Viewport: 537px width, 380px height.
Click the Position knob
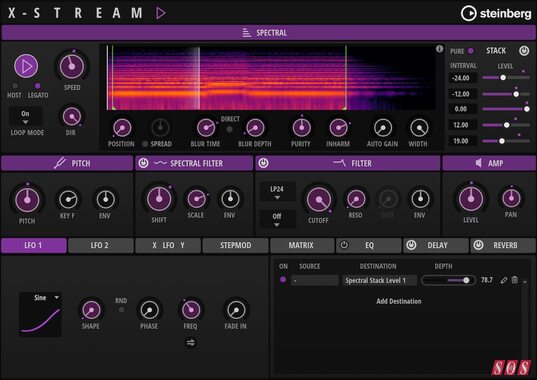122,128
